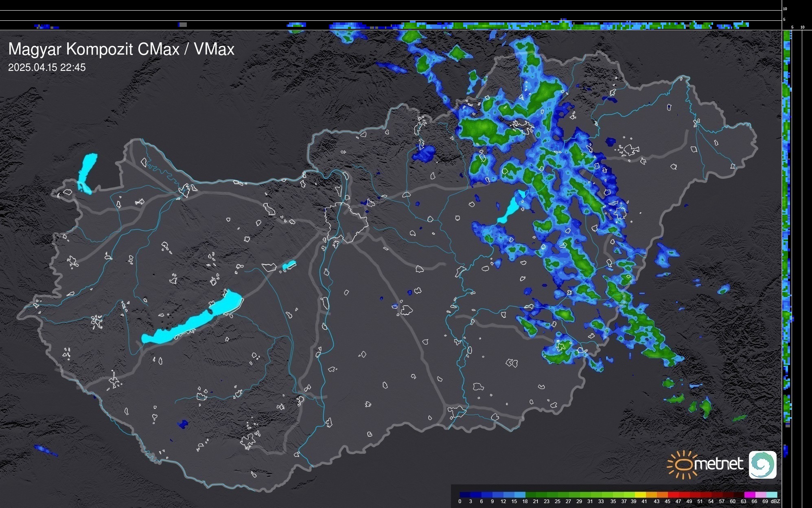The width and height of the screenshot is (812, 508).
Task: Click Lake Balaton on the map
Action: (x=191, y=322)
